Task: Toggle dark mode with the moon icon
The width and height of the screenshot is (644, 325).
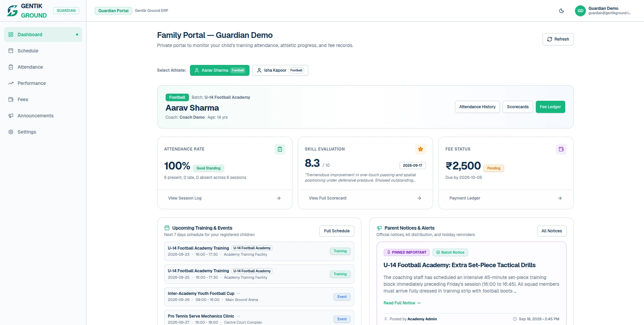Action: (x=562, y=11)
